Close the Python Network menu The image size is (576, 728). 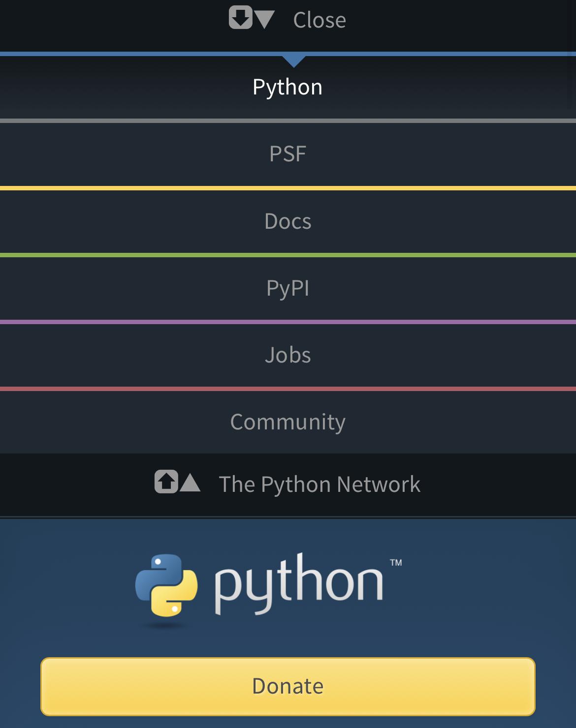pos(320,20)
